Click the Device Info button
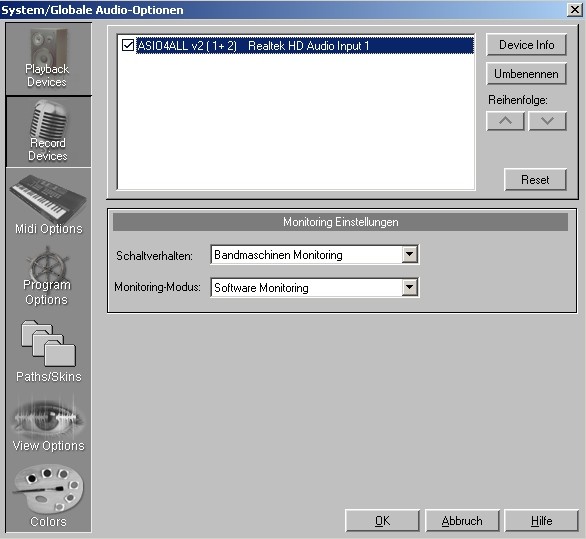This screenshot has height=539, width=586. click(x=526, y=45)
